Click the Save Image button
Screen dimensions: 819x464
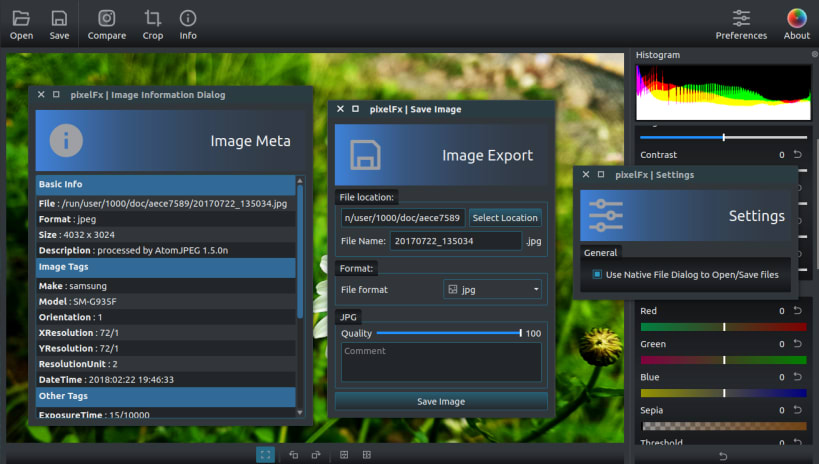tap(441, 401)
